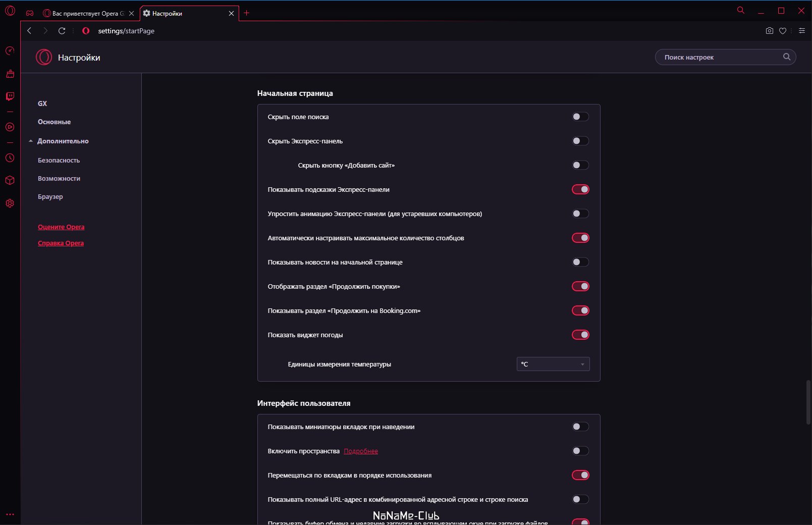
Task: Disable раздел «Продолжить на Booking.com» switch
Action: (580, 310)
